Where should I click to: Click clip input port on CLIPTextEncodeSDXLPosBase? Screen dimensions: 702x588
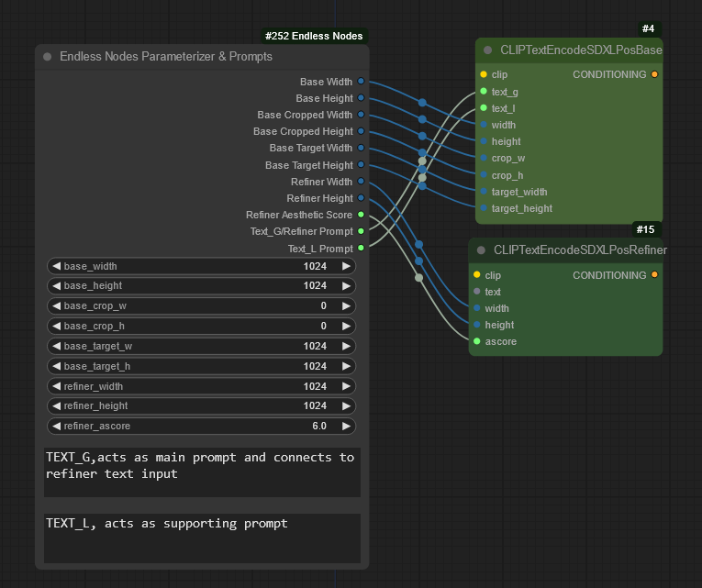(484, 74)
